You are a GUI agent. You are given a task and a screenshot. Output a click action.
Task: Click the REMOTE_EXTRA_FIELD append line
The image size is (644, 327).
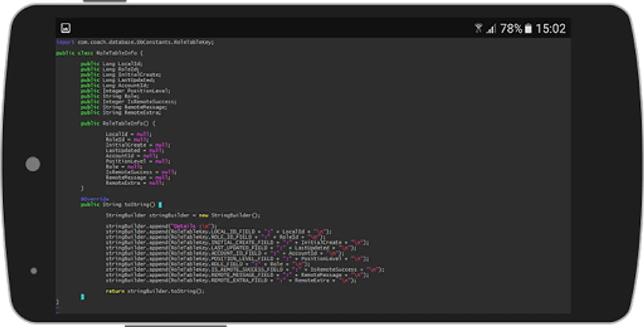click(x=231, y=280)
